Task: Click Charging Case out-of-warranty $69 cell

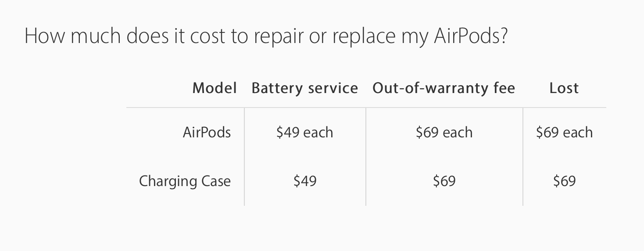Action: coord(444,181)
